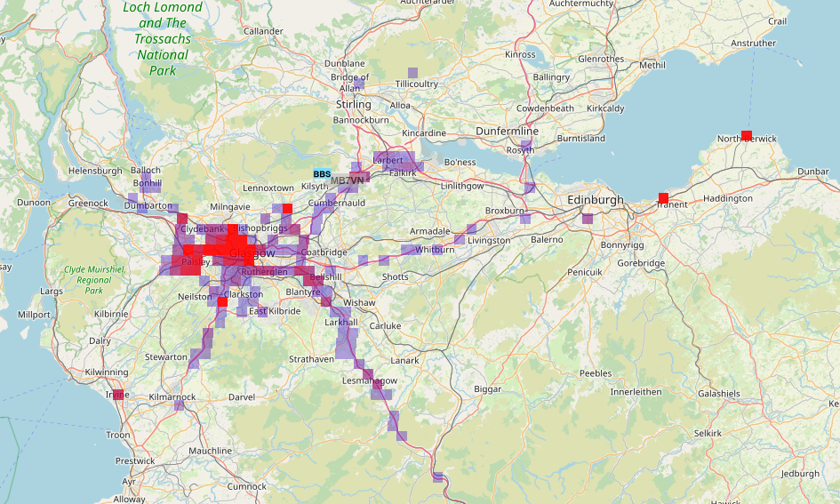Screen dimensions: 840x504
Task: Select the purple square near Tillicoultry
Action: click(x=412, y=72)
